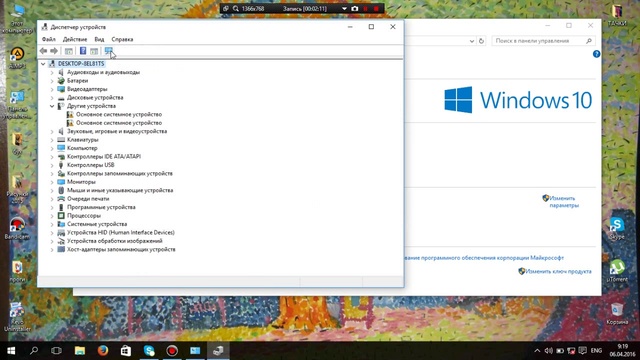The height and width of the screenshot is (360, 640).
Task: Show hidden system tray icons
Action: (x=537, y=351)
